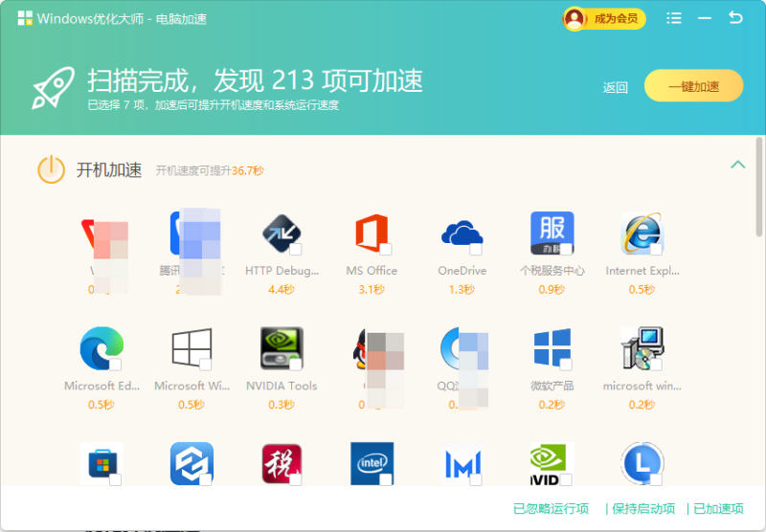Select the blue M logo icon

(x=462, y=463)
